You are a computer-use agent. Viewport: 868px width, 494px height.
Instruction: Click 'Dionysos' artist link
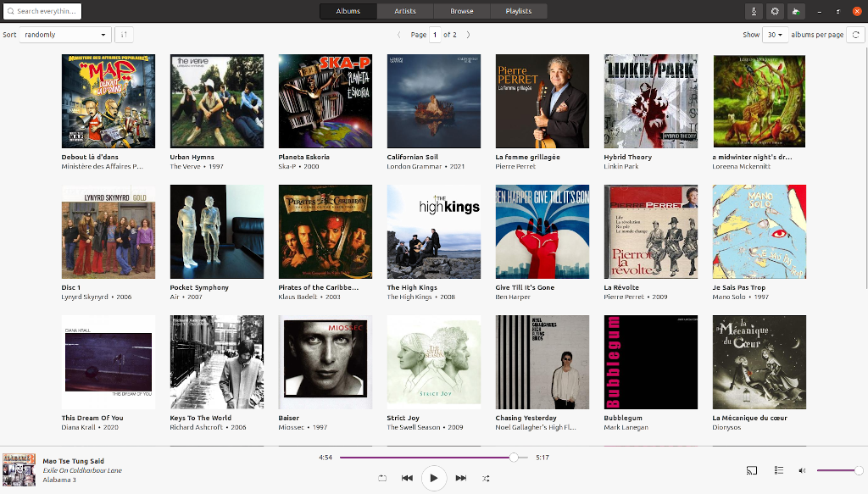click(726, 428)
